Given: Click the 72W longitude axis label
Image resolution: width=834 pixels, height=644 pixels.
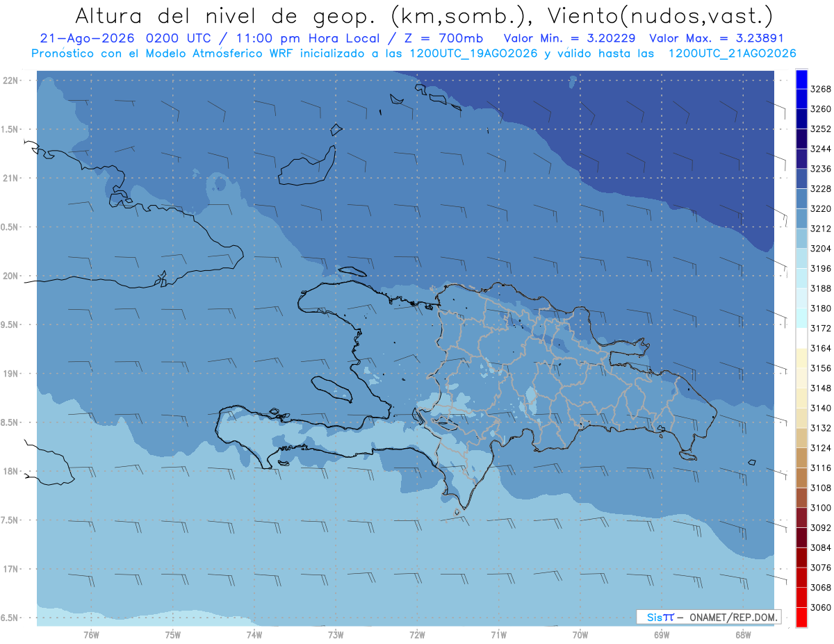Looking at the screenshot, I should 417,634.
